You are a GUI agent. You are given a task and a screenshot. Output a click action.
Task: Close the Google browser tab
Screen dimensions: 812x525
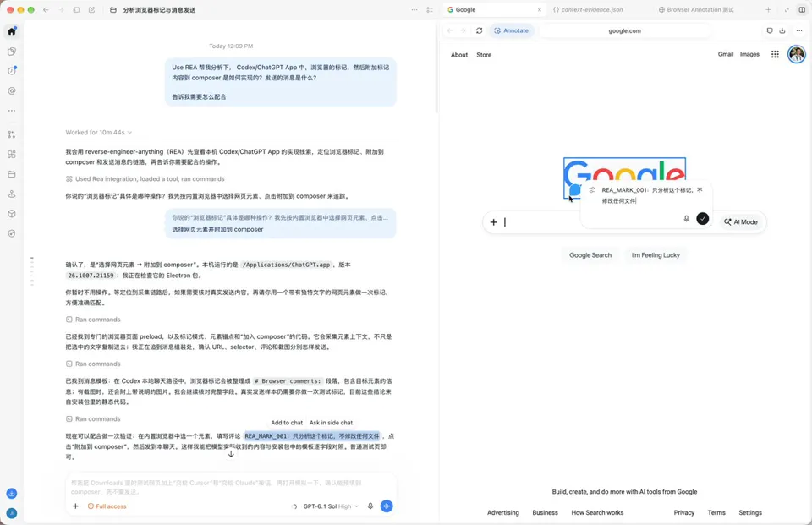pos(539,10)
